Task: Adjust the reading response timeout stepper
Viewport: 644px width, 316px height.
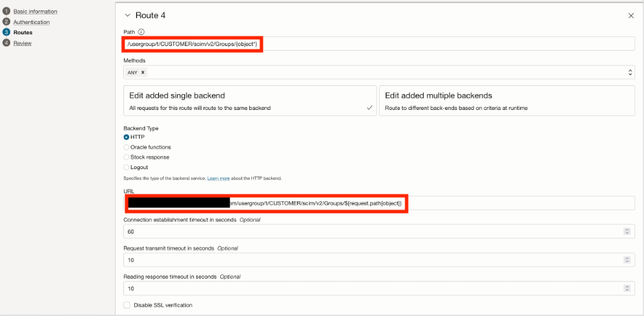Action: pyautogui.click(x=627, y=289)
